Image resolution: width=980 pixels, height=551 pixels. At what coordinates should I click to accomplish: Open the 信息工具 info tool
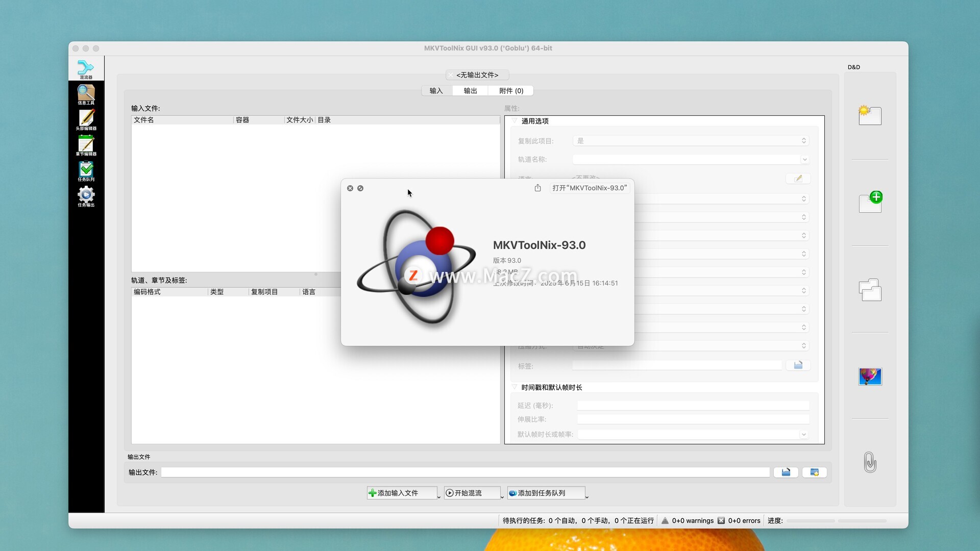pos(86,94)
